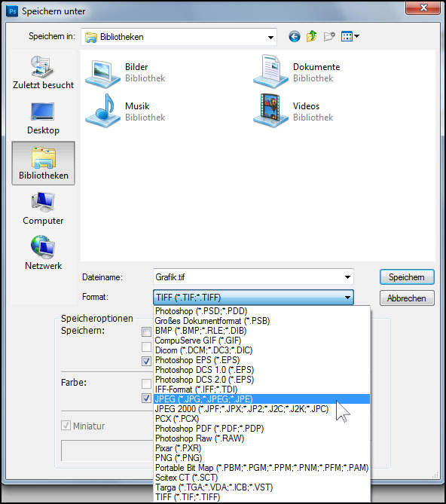
Task: Open the Musik library
Action: pyautogui.click(x=126, y=111)
